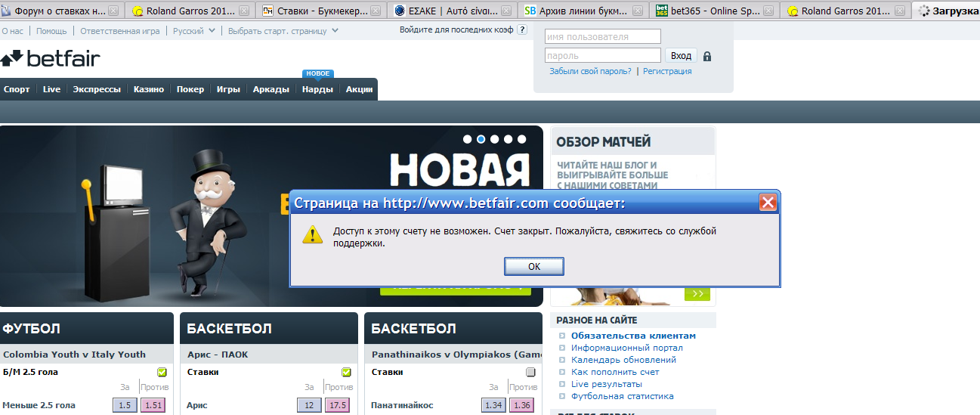The image size is (980, 415).
Task: Close the 'Форум о ставках' browser tab
Action: (x=113, y=11)
